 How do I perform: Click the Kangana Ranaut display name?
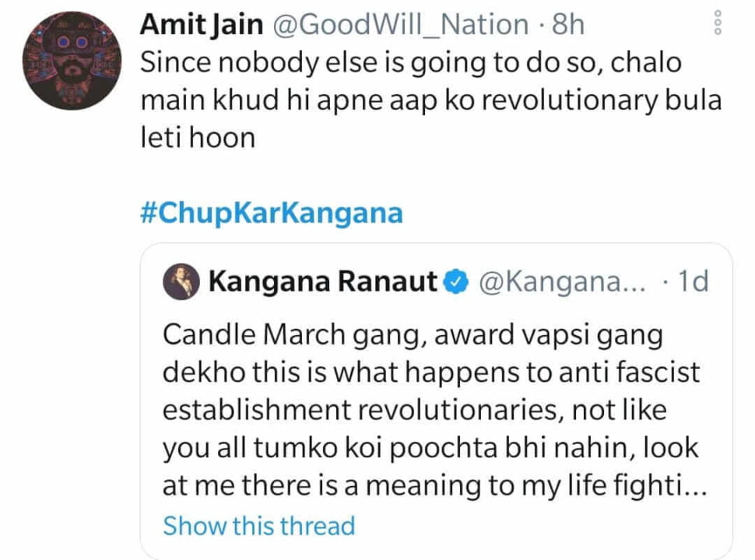click(322, 282)
